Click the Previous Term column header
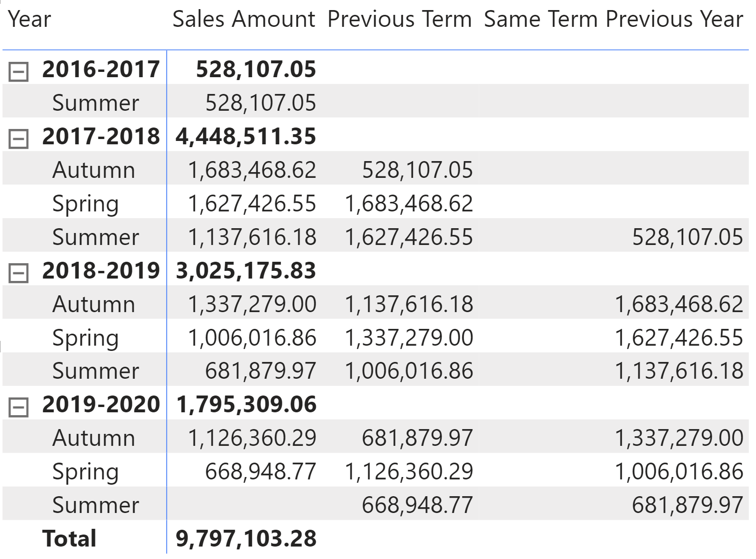This screenshot has width=756, height=559. tap(400, 20)
